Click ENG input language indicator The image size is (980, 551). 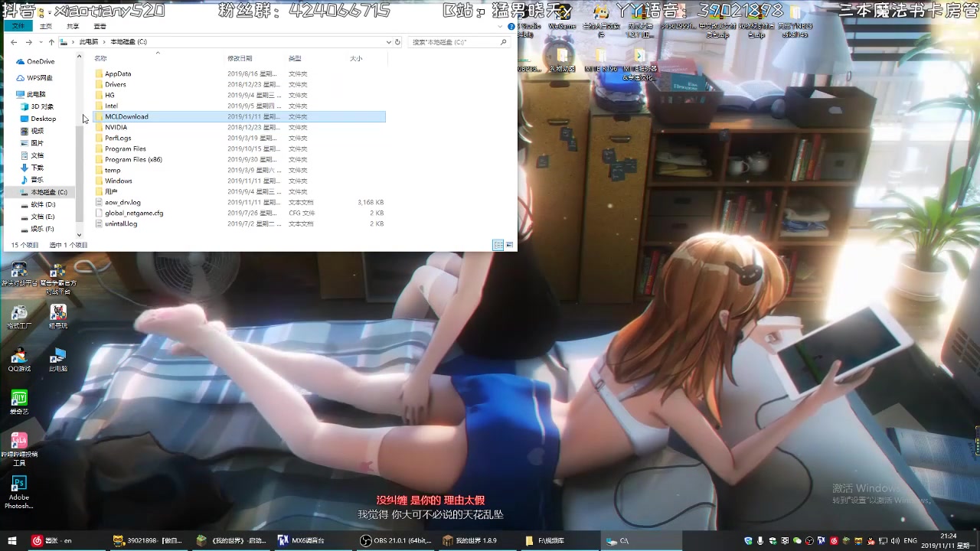point(910,541)
